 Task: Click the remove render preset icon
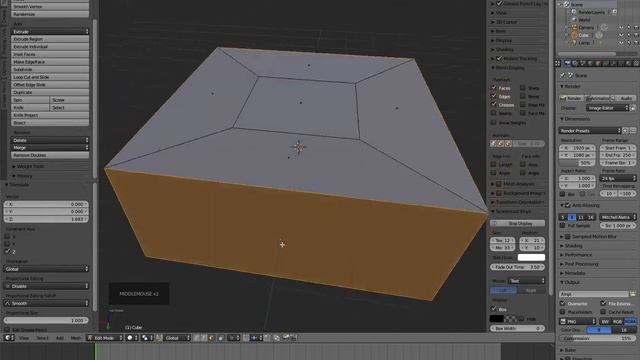pos(633,131)
